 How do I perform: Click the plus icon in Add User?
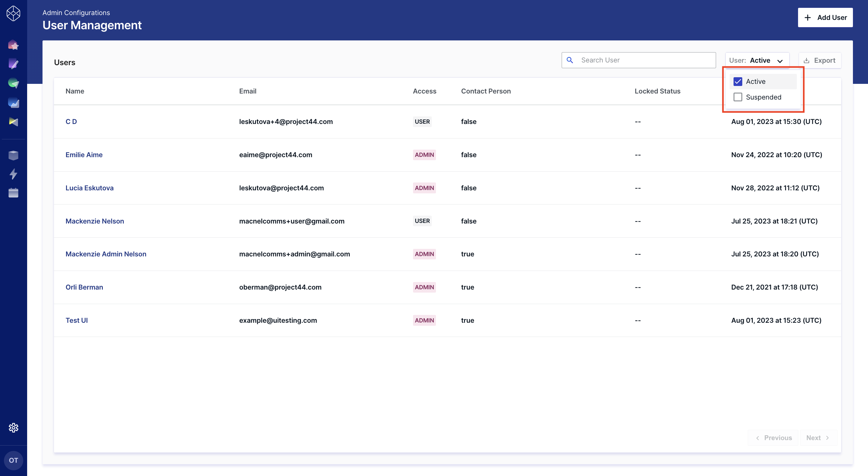pyautogui.click(x=808, y=17)
